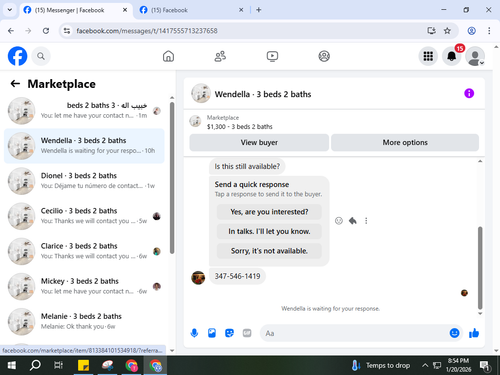Image resolution: width=500 pixels, height=375 pixels.
Task: Click the site information icon in address bar
Action: (x=67, y=31)
